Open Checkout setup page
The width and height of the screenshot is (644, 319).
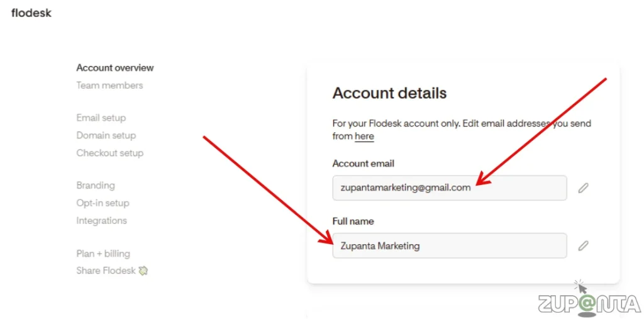pos(110,153)
